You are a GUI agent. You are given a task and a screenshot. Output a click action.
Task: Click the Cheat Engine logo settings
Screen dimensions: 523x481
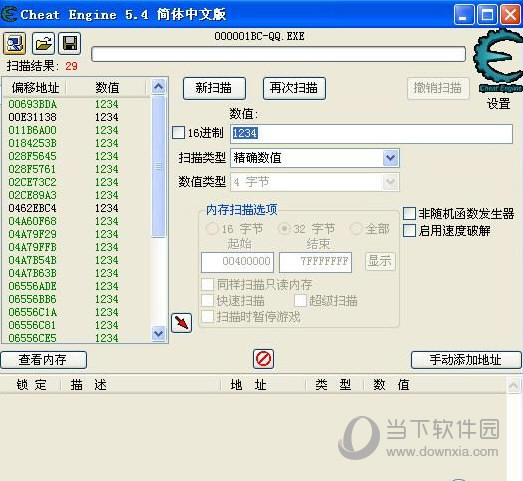498,61
